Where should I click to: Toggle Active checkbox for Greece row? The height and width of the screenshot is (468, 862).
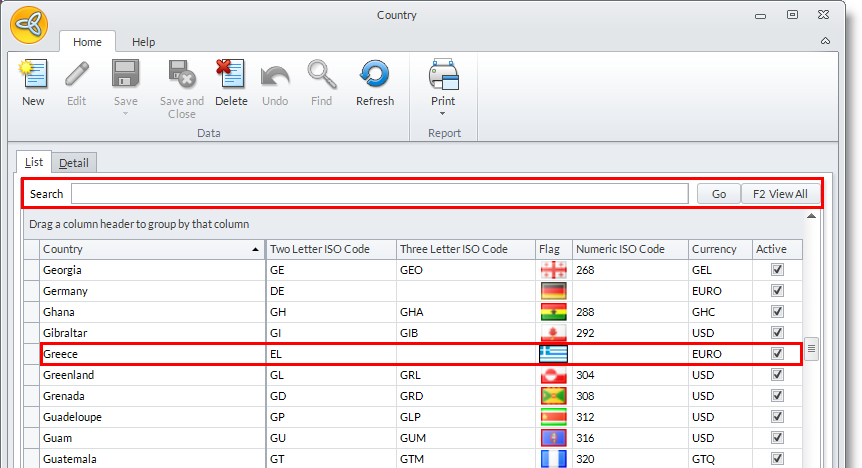(777, 354)
